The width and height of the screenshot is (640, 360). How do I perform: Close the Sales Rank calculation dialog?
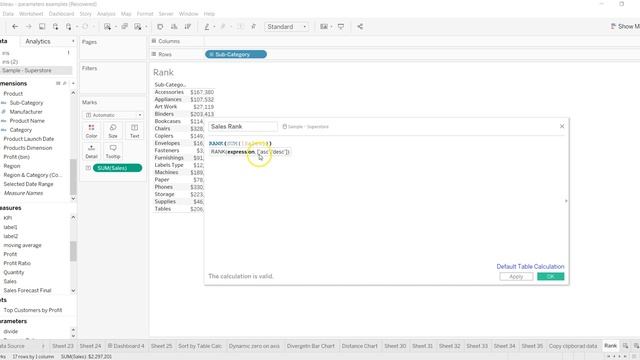[x=562, y=127]
